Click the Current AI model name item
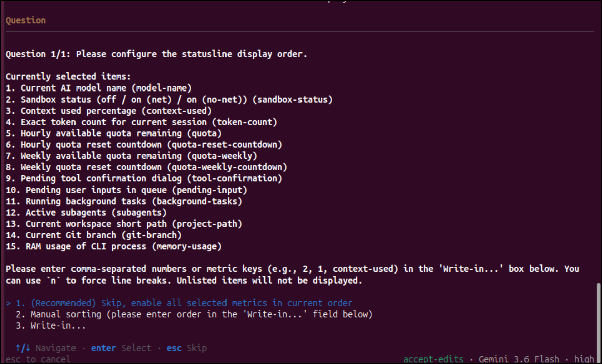Screen dimensions: 602x364 pyautogui.click(x=99, y=88)
